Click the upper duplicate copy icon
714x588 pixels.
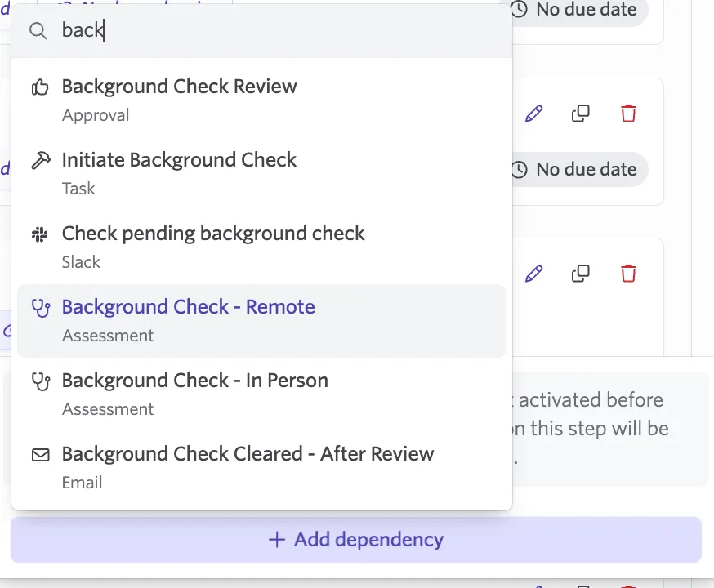(581, 114)
